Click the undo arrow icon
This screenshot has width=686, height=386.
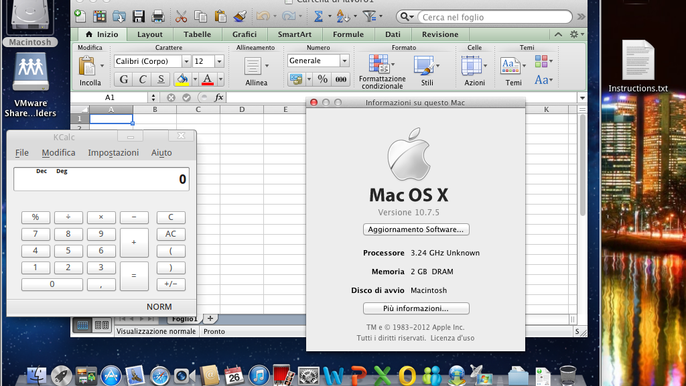pos(263,17)
